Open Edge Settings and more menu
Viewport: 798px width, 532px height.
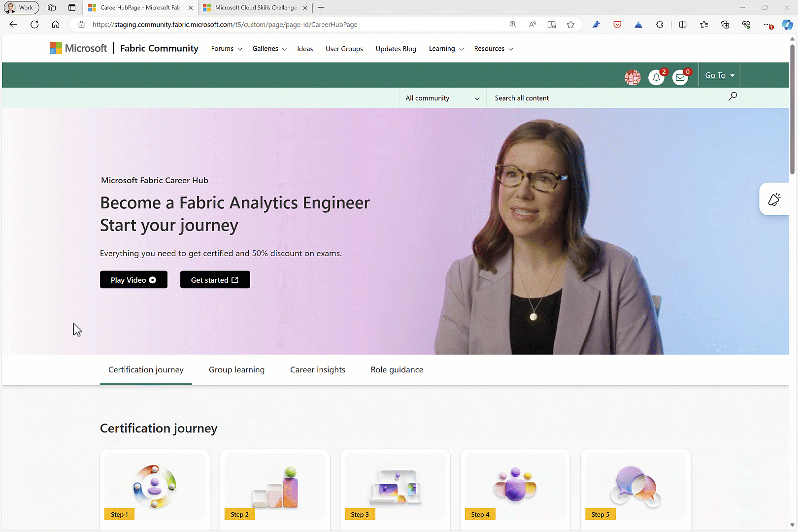tap(768, 25)
